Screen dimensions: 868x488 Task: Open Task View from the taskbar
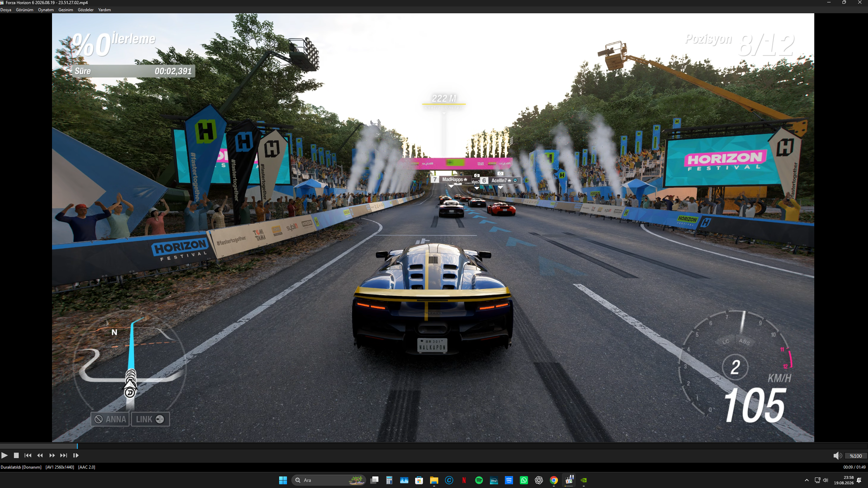click(374, 480)
